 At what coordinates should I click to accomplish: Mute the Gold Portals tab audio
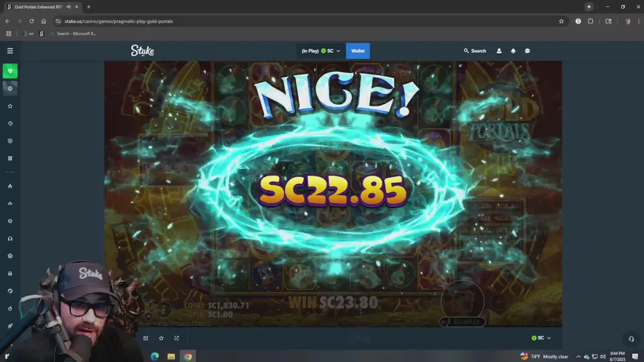pos(68,7)
